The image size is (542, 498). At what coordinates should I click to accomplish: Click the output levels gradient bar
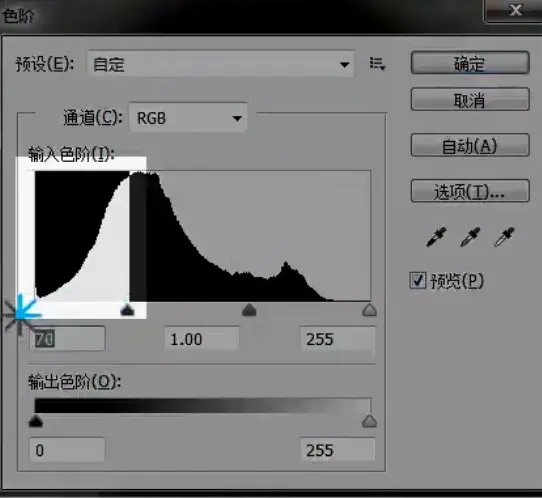pos(203,406)
